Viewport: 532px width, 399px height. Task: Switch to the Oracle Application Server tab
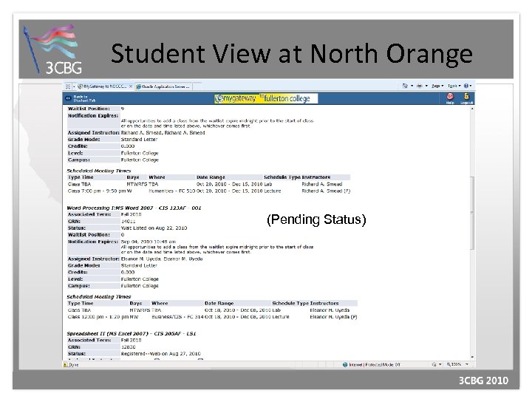(163, 86)
